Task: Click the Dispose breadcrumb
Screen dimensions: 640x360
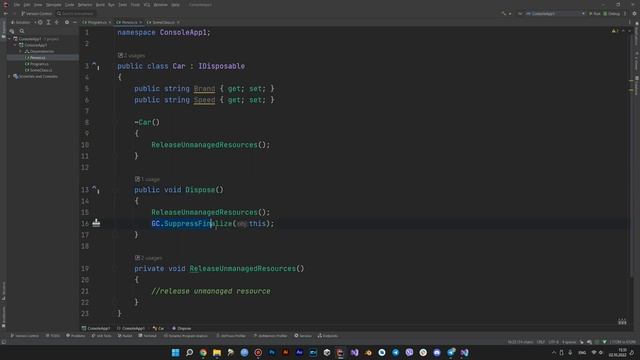Action: [181, 328]
